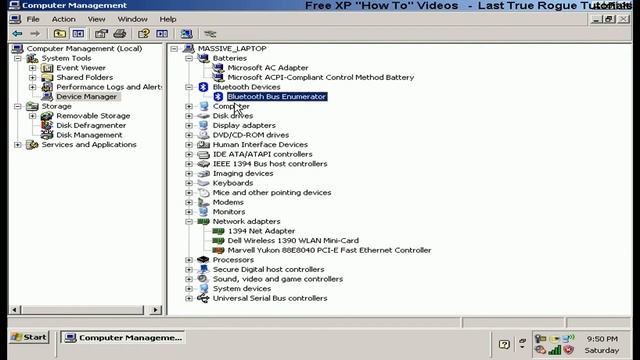The width and height of the screenshot is (640, 360).
Task: Click the Modems category icon
Action: 203,202
